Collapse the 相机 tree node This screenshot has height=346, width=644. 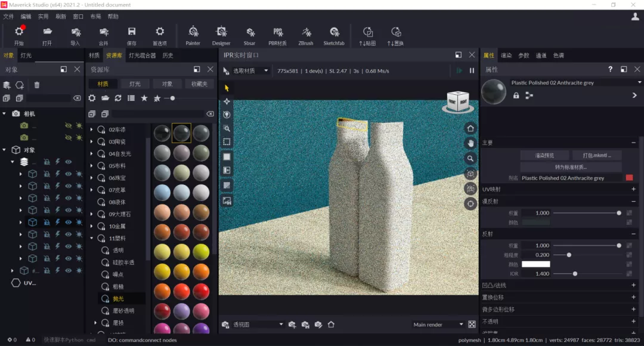pyautogui.click(x=5, y=114)
